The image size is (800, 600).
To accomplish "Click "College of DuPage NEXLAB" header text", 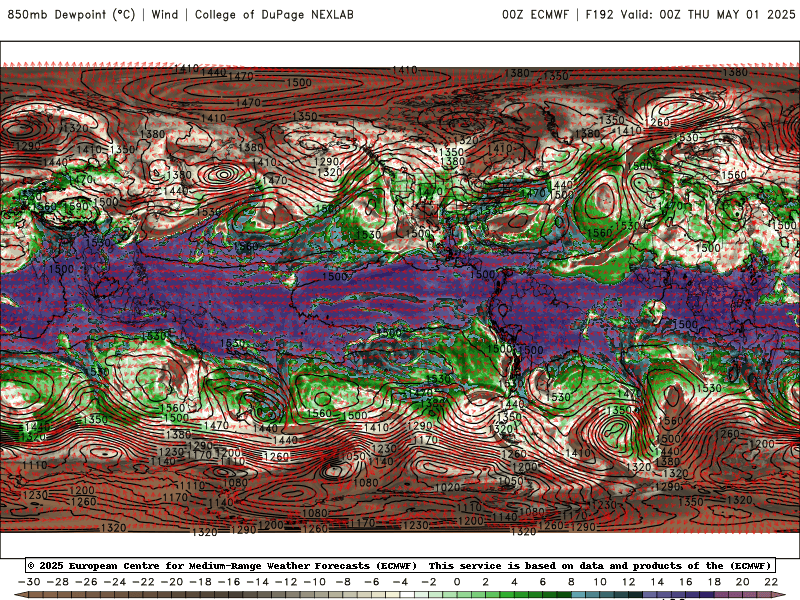I will 274,14.
